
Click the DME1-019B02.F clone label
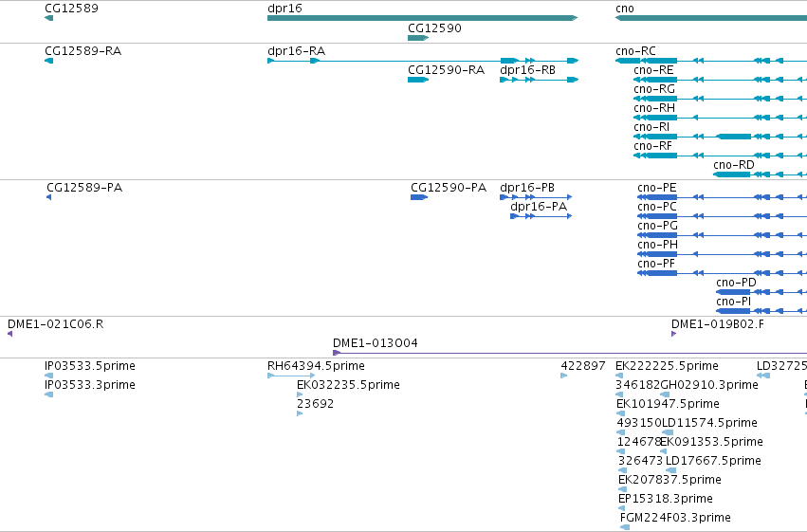click(x=718, y=324)
